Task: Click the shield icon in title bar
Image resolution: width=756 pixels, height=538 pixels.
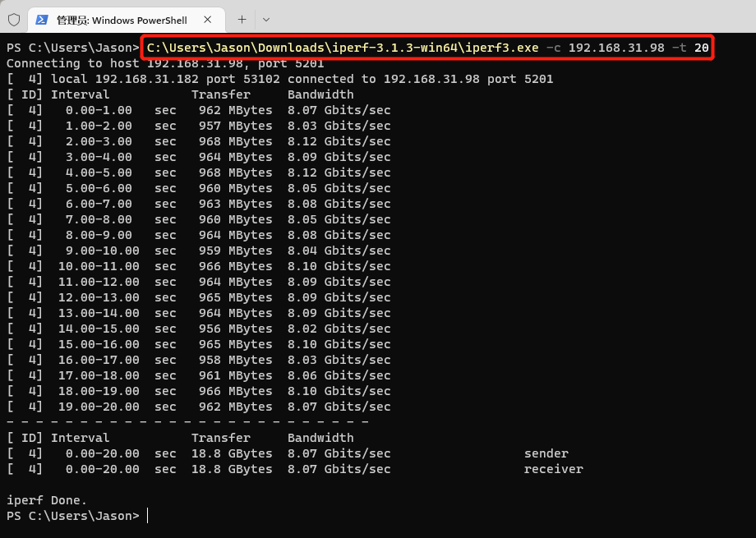Action: click(x=14, y=19)
